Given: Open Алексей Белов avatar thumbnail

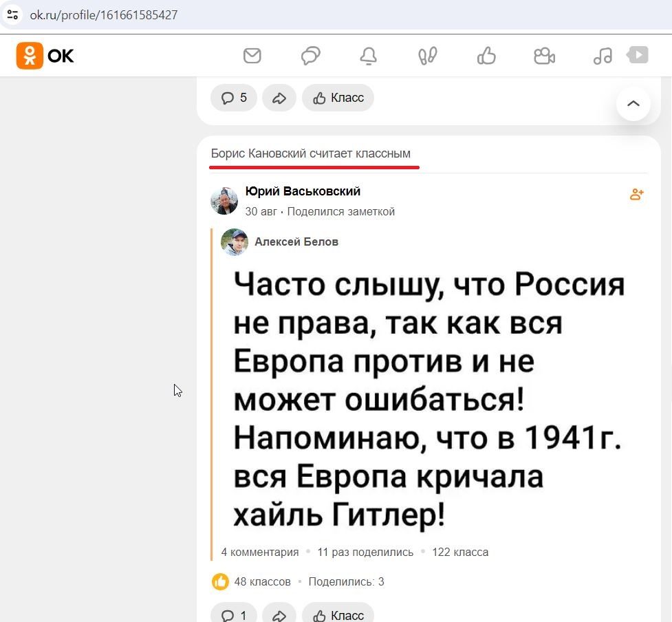Looking at the screenshot, I should [234, 242].
